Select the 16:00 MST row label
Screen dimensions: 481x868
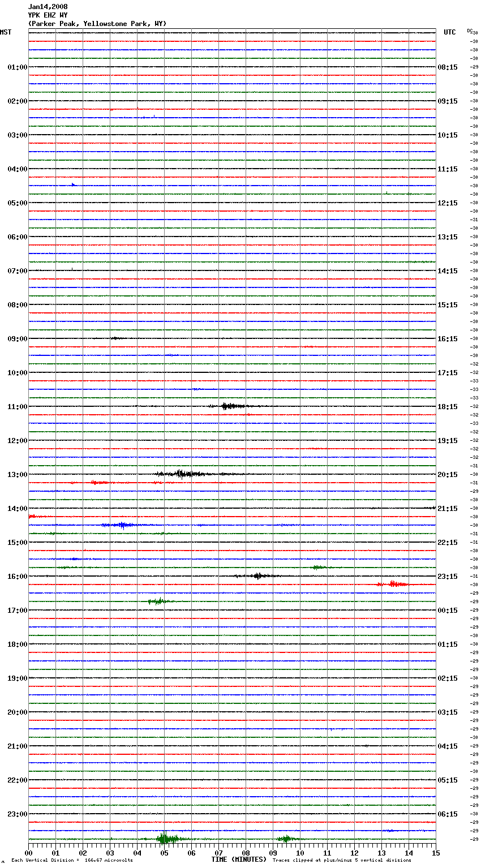pos(18,577)
